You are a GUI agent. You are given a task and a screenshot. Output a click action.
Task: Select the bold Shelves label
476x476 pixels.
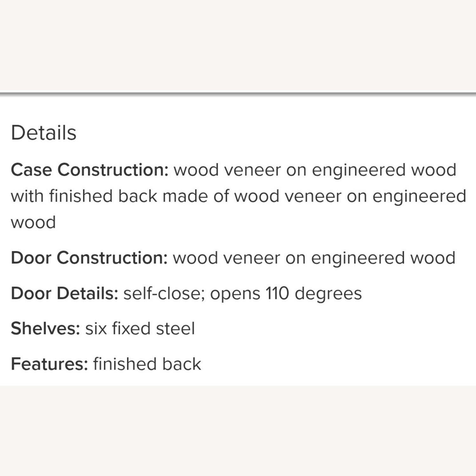pyautogui.click(x=45, y=328)
